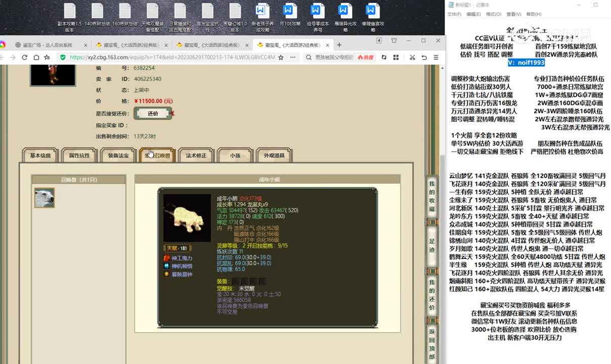Select the polar bear summon thumbnail

pos(45,198)
